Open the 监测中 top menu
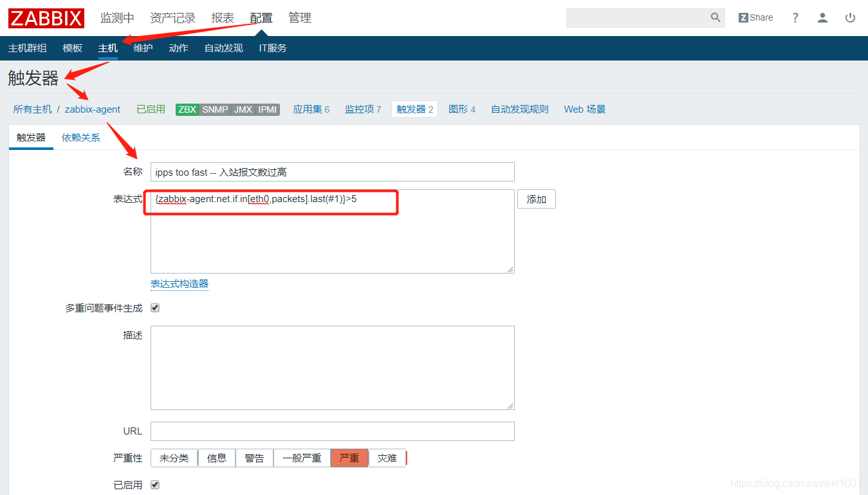 (117, 18)
